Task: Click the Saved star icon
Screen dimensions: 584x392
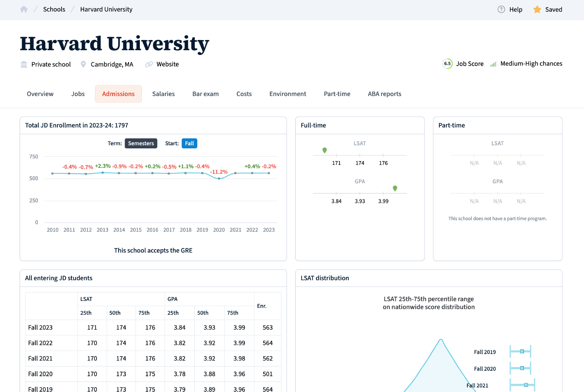Action: coord(537,9)
